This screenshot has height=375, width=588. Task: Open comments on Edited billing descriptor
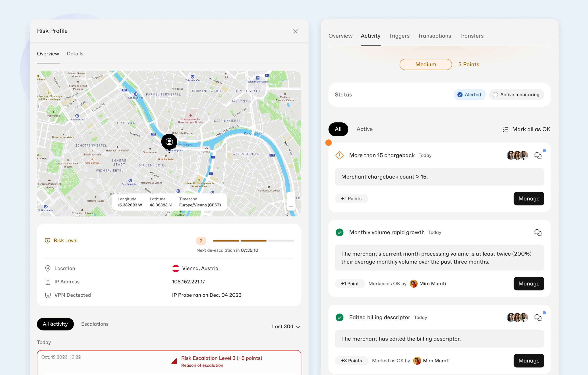pyautogui.click(x=538, y=317)
